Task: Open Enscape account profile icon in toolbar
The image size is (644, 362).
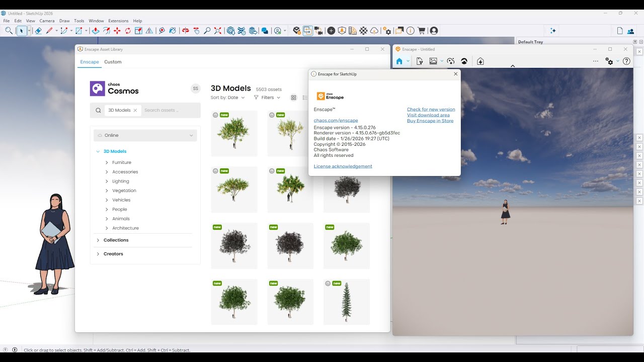Action: click(434, 31)
